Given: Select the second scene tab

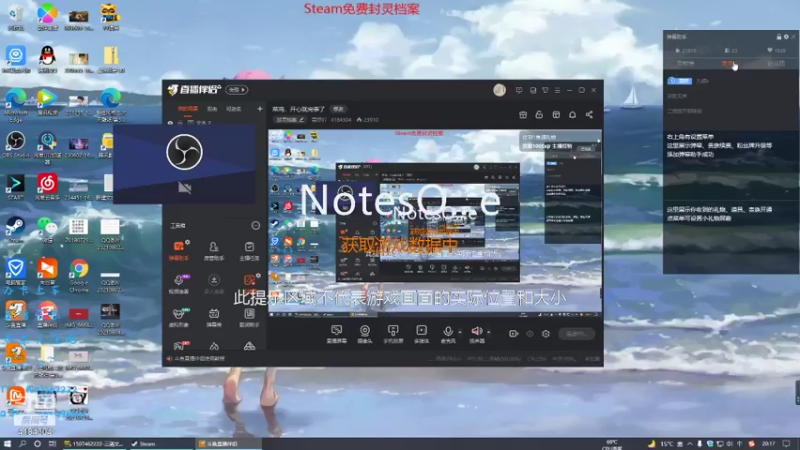Looking at the screenshot, I should [x=212, y=109].
